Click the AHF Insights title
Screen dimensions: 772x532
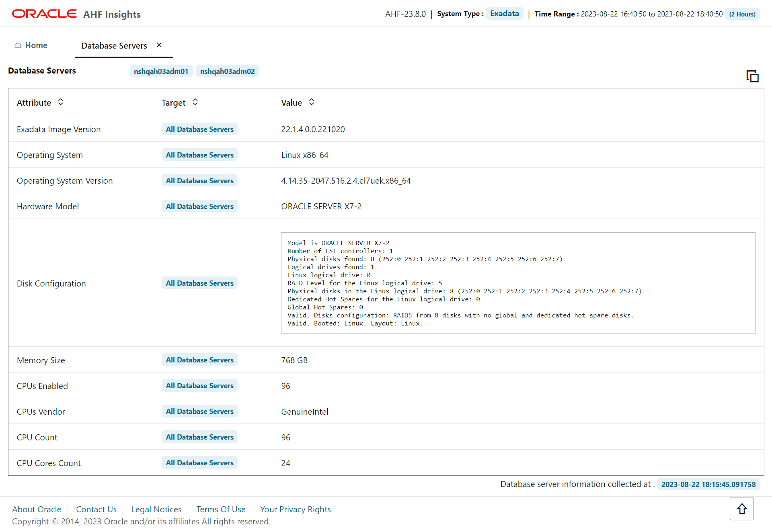112,14
